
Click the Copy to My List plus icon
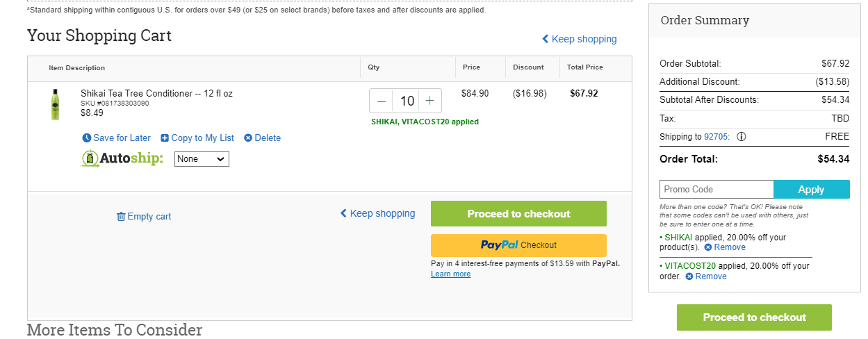coord(165,138)
